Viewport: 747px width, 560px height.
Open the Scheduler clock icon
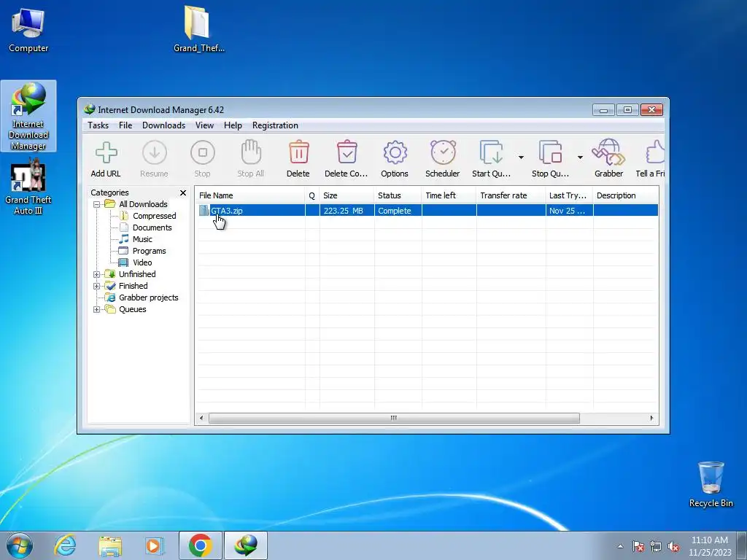pyautogui.click(x=443, y=152)
